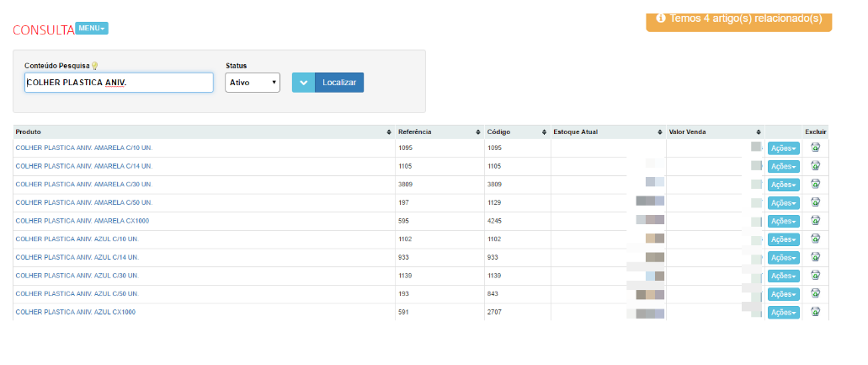The width and height of the screenshot is (868, 365).
Task: Click into the Conteúdo Pesquisa search field
Action: click(119, 83)
